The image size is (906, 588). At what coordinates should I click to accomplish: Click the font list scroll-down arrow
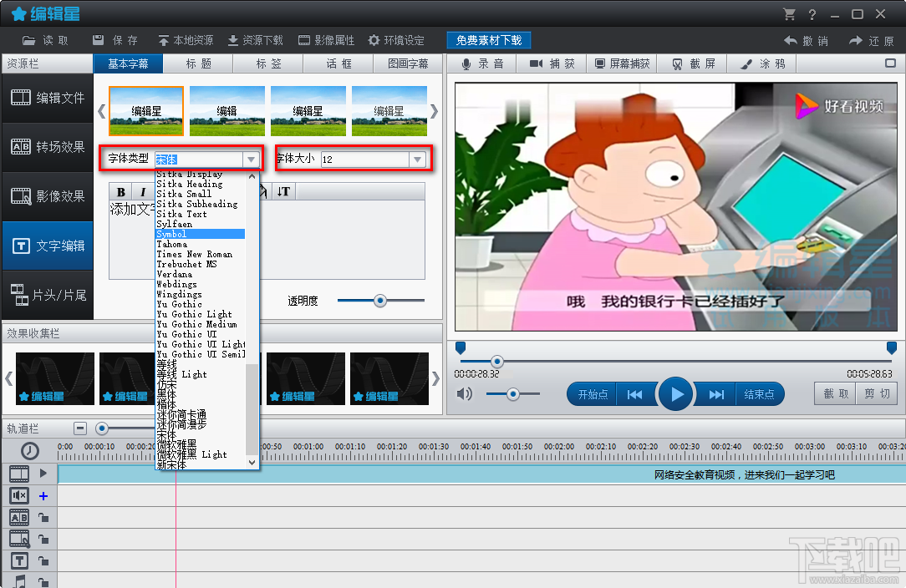point(252,462)
